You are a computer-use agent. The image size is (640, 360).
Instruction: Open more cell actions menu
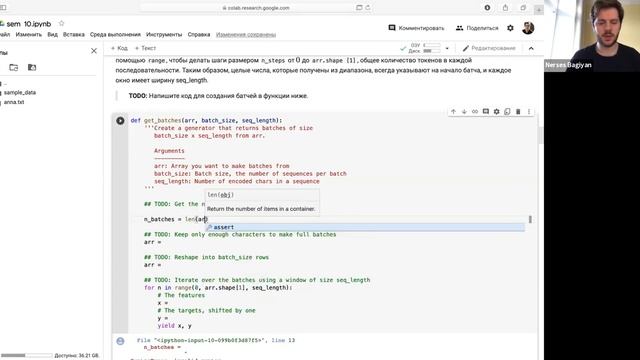[529, 111]
